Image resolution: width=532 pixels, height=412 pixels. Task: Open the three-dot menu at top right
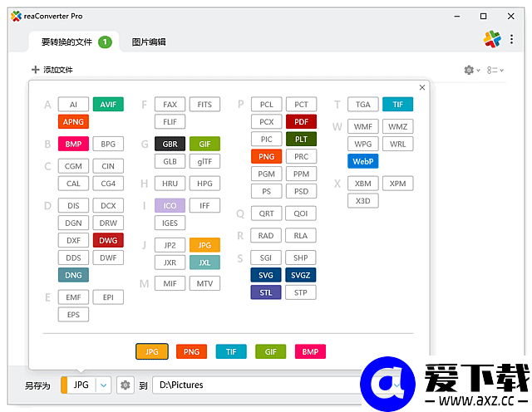[x=511, y=39]
